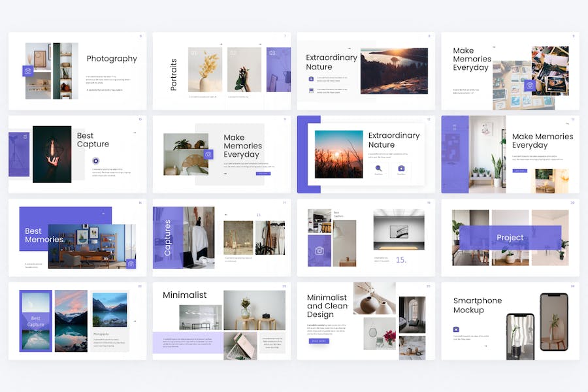
Task: Click the arrow right of Best Capture heading
Action: pyautogui.click(x=135, y=133)
